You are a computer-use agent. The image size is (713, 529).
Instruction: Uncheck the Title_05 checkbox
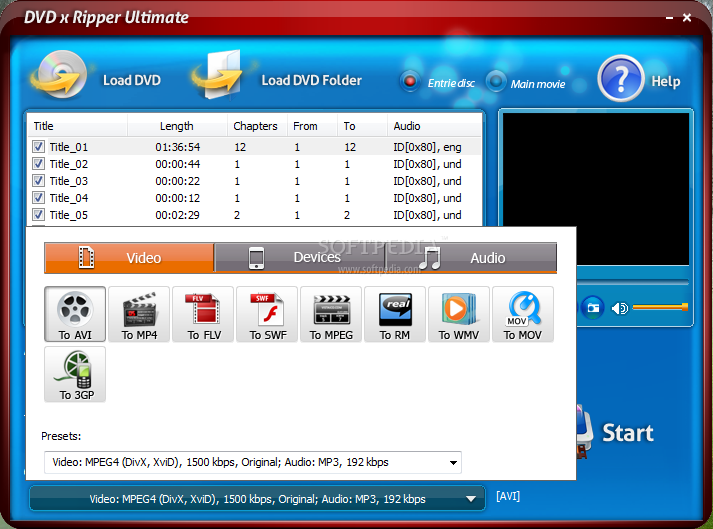point(39,215)
